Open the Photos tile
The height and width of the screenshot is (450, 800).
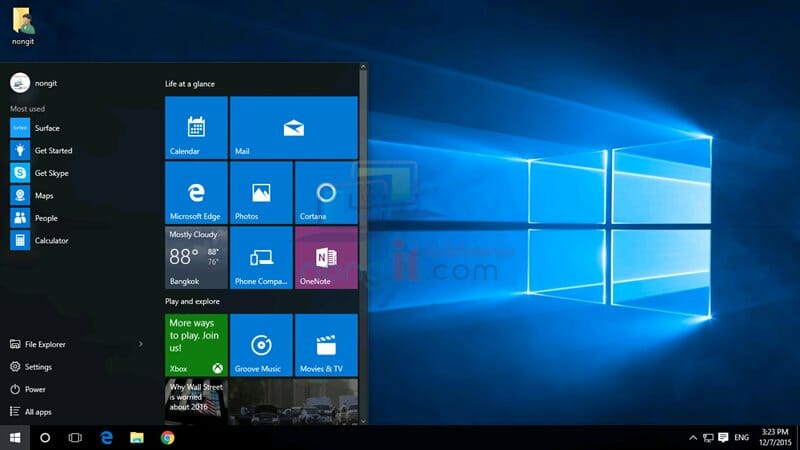[x=261, y=193]
